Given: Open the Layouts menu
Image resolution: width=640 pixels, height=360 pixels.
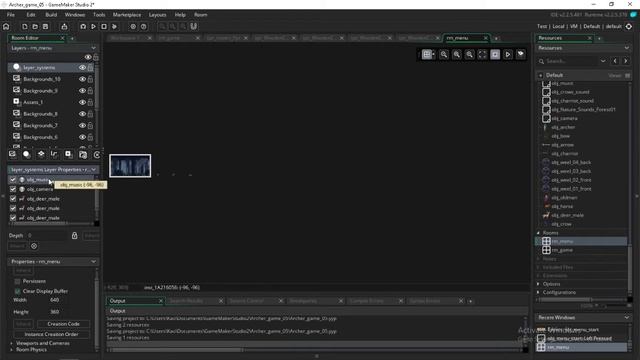Looking at the screenshot, I should click(x=157, y=15).
